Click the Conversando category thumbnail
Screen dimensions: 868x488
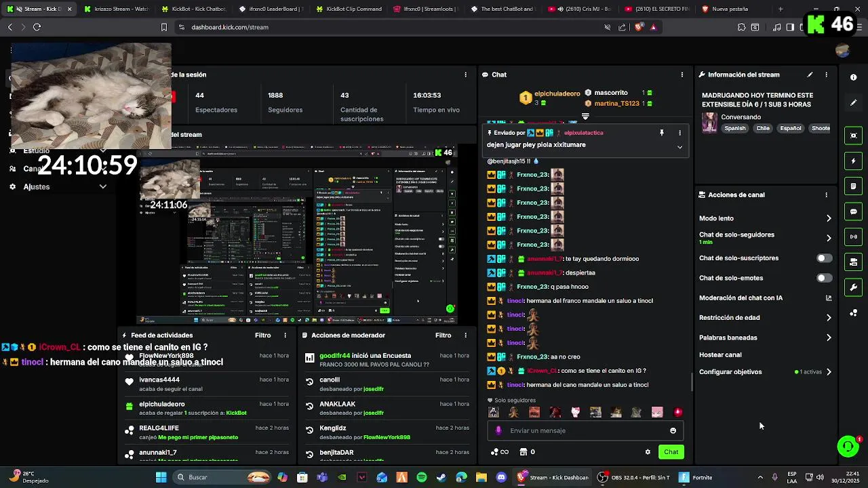[x=709, y=123]
